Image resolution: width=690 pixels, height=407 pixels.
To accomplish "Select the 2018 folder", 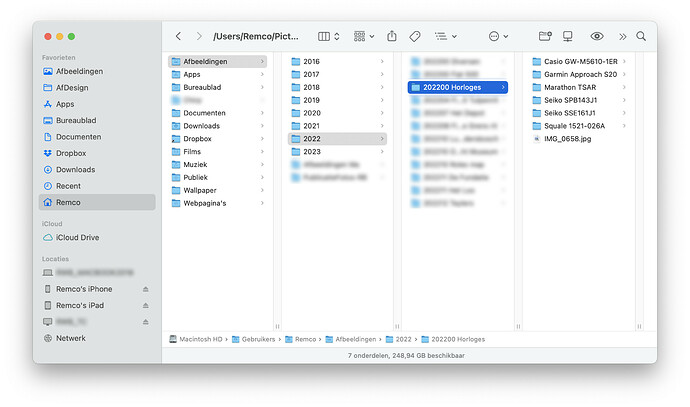I will (338, 87).
